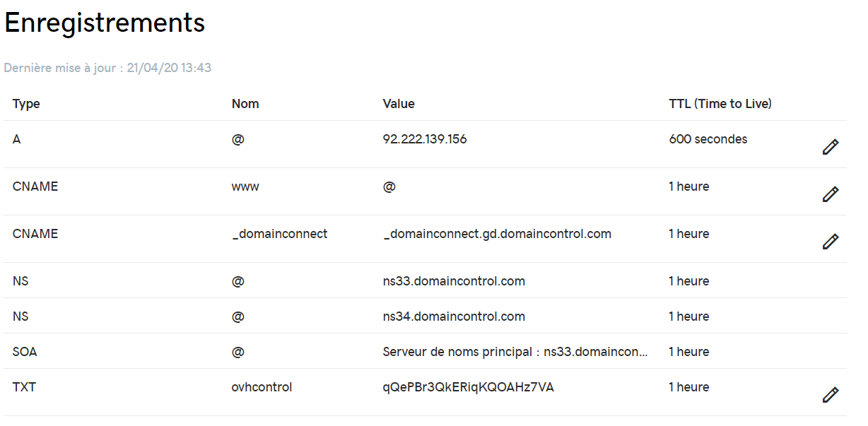Click the ns33.domaincontrol.com NS value
868x426 pixels.
[x=454, y=281]
